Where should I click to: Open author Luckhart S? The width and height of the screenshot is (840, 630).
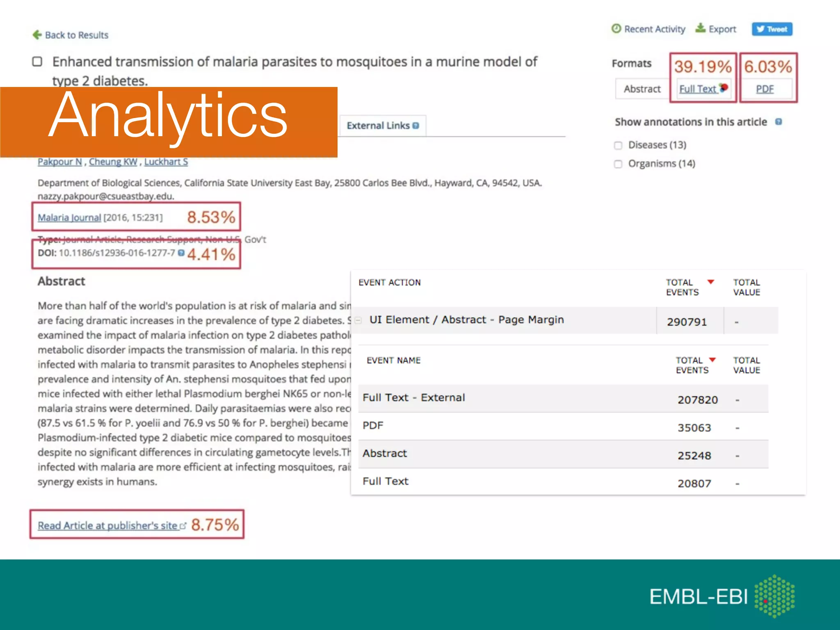tap(166, 162)
